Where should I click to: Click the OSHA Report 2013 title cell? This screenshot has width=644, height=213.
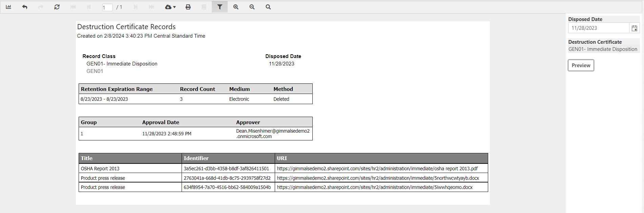(100, 169)
